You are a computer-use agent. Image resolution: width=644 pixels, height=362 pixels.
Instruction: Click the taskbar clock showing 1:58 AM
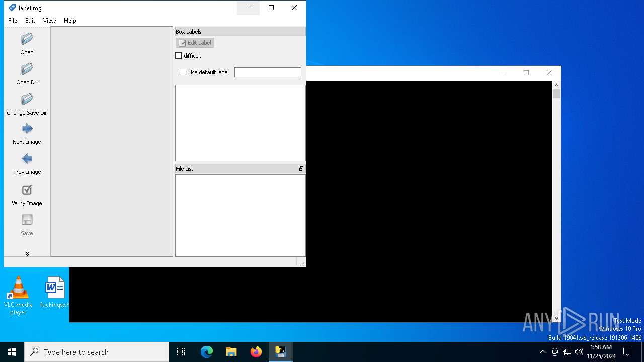pos(601,352)
